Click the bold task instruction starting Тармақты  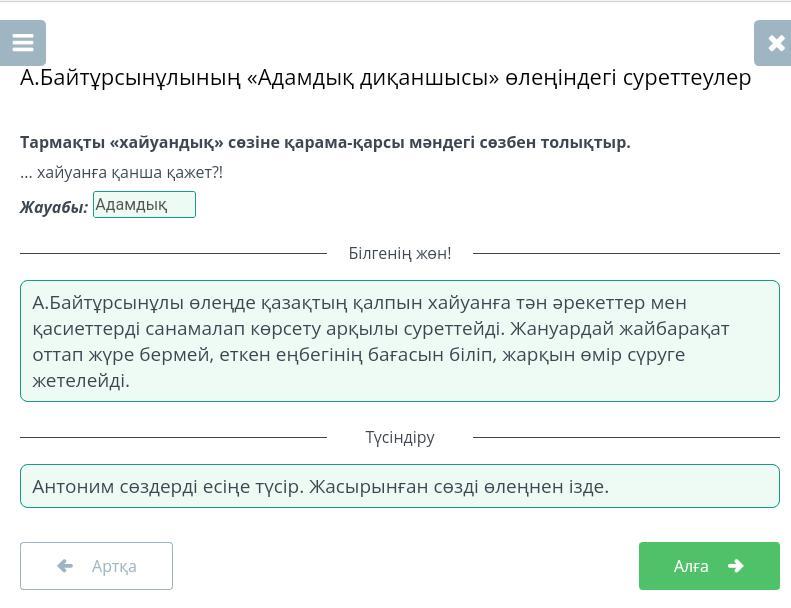tap(325, 143)
